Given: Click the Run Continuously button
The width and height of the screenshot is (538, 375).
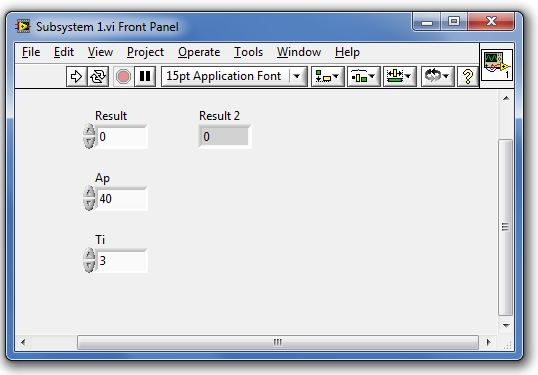Looking at the screenshot, I should point(98,76).
